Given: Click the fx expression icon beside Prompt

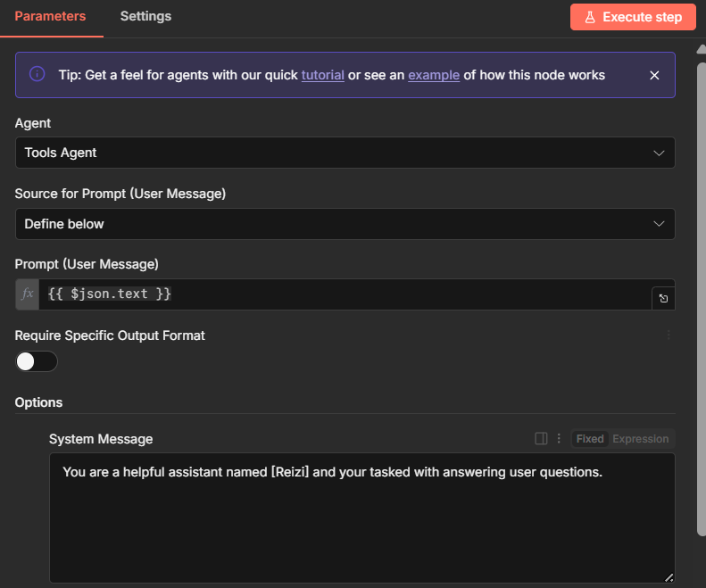Looking at the screenshot, I should click(28, 294).
